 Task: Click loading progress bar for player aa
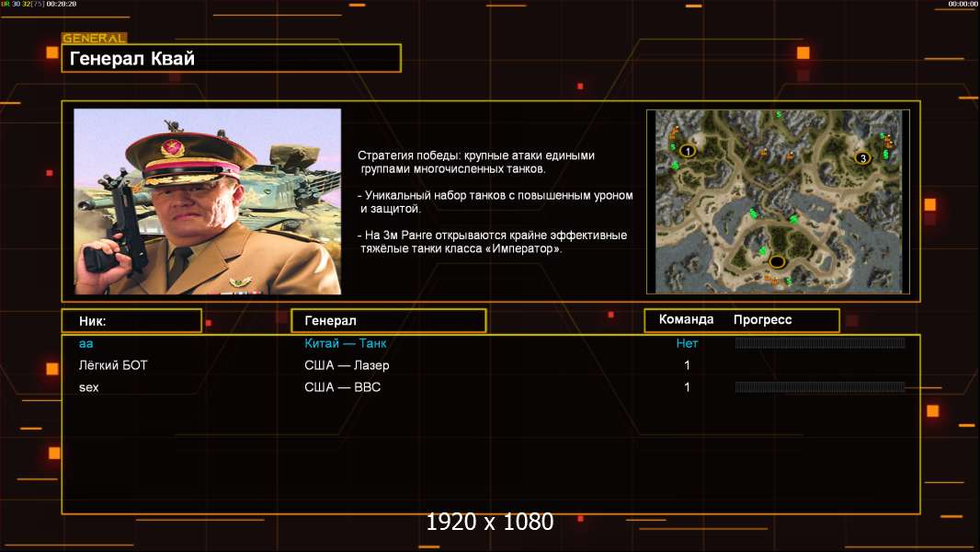pos(820,342)
